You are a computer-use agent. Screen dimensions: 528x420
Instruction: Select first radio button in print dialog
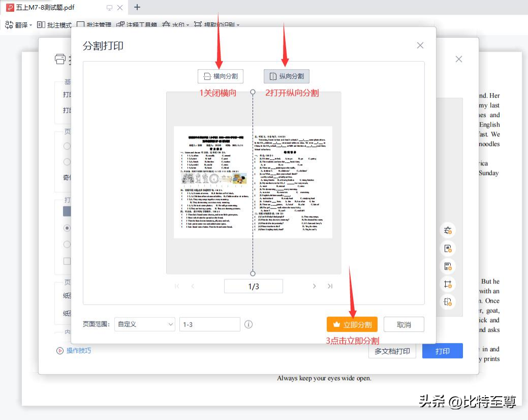click(67, 146)
